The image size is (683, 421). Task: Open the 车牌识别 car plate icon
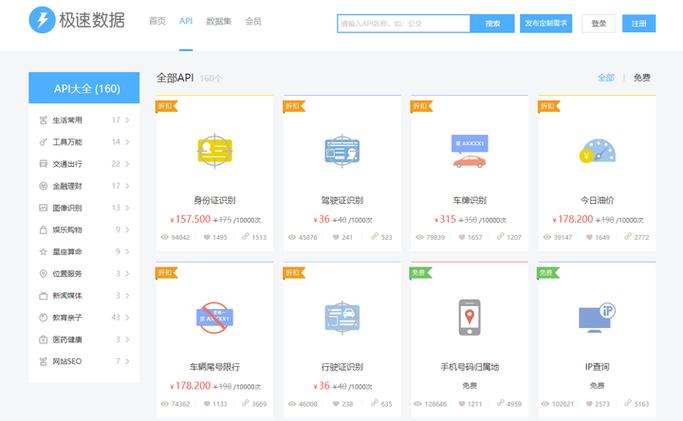point(470,151)
